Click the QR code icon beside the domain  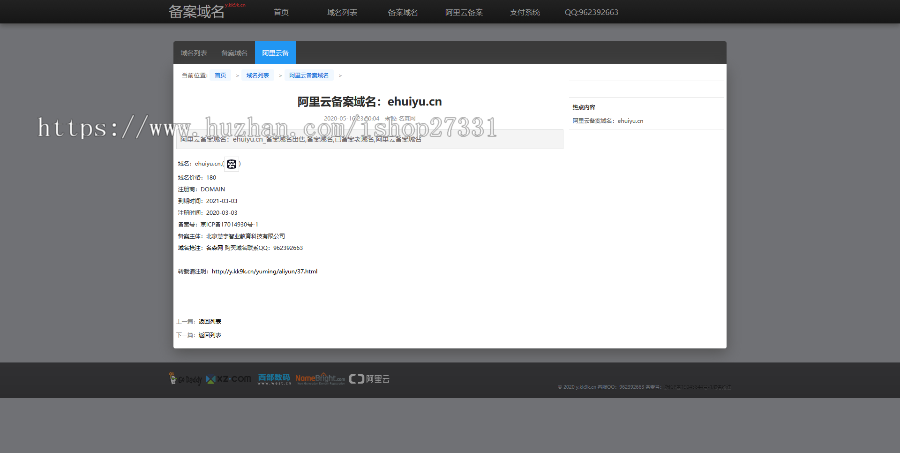pos(231,164)
